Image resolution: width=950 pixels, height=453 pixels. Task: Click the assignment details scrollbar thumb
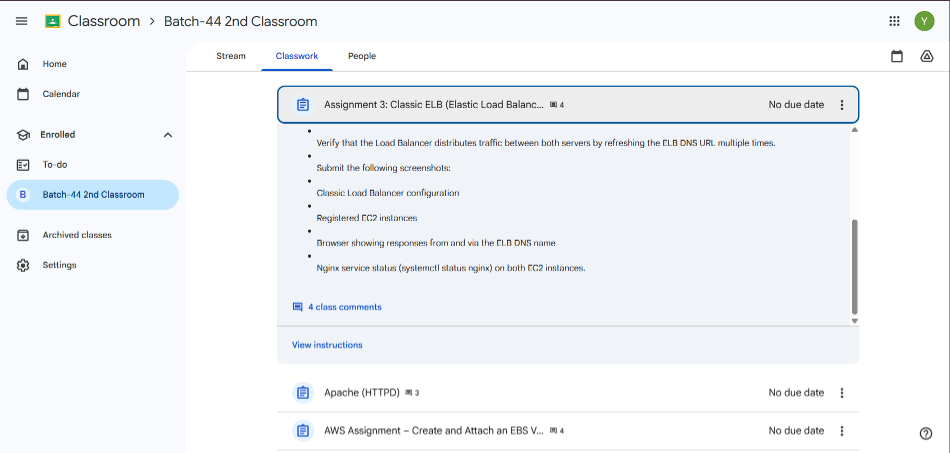(854, 266)
